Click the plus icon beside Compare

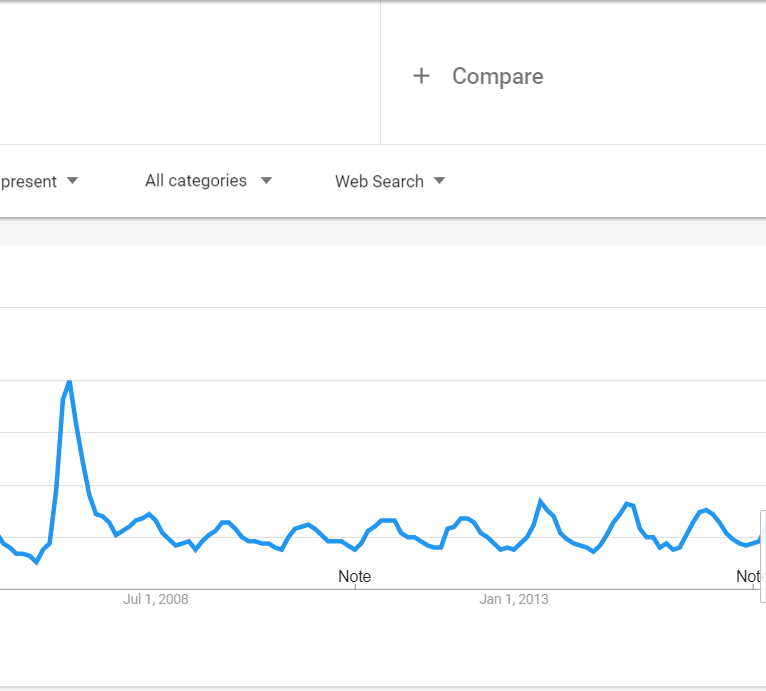421,76
